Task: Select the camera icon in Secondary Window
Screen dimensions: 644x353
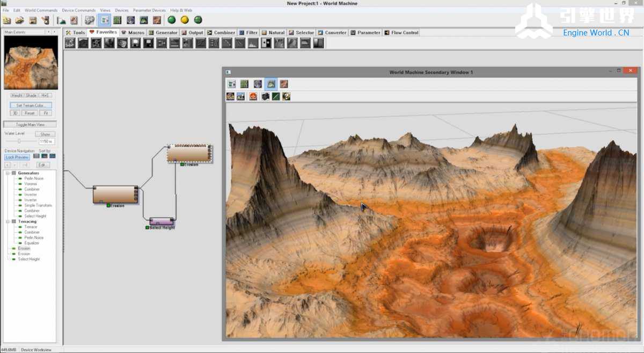Action: 265,96
